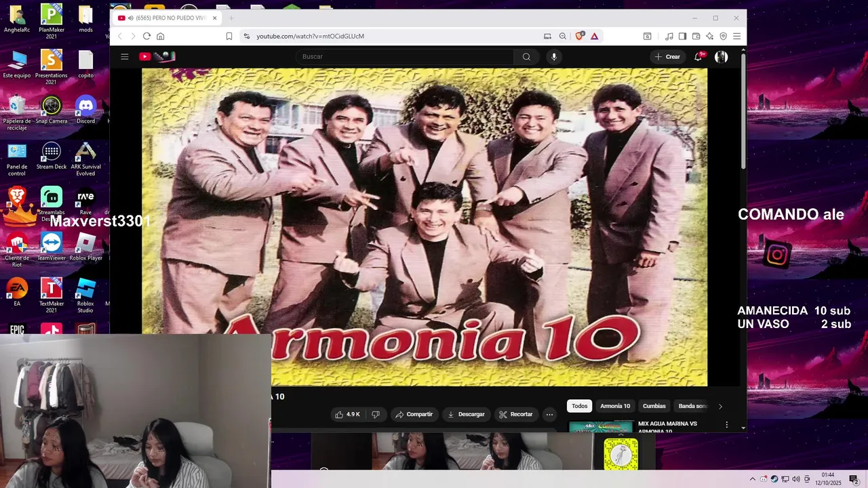The width and height of the screenshot is (868, 488).
Task: Like the video with thumbs up 4.9 K
Action: (347, 414)
